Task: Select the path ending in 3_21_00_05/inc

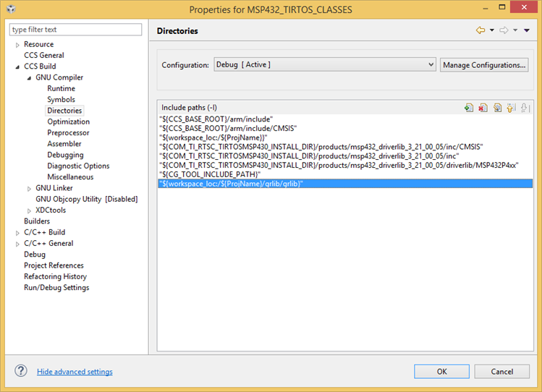Action: [x=345, y=156]
